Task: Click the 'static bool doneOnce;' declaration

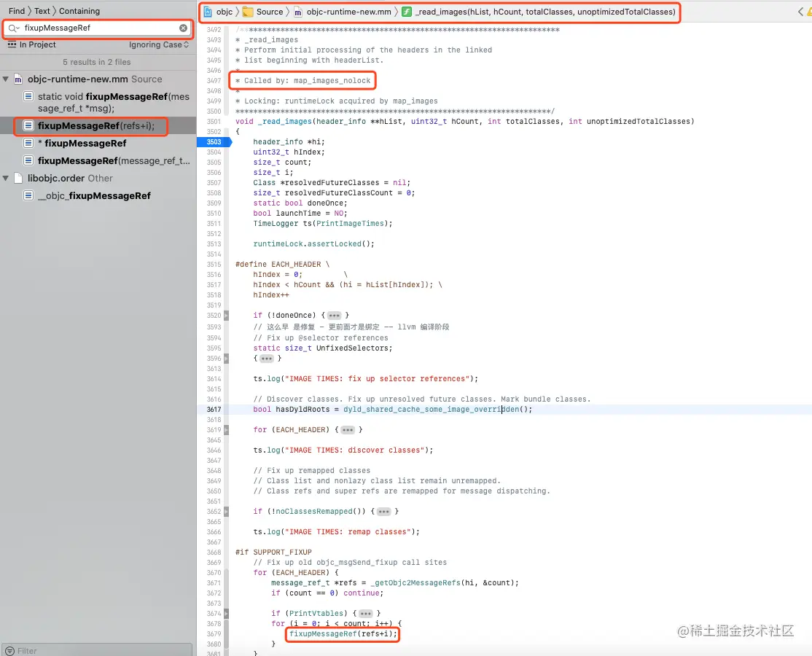Action: (300, 203)
